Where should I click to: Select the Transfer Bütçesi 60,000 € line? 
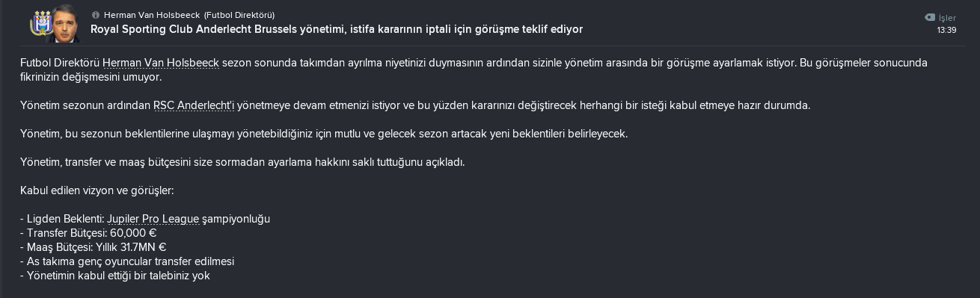pos(88,233)
